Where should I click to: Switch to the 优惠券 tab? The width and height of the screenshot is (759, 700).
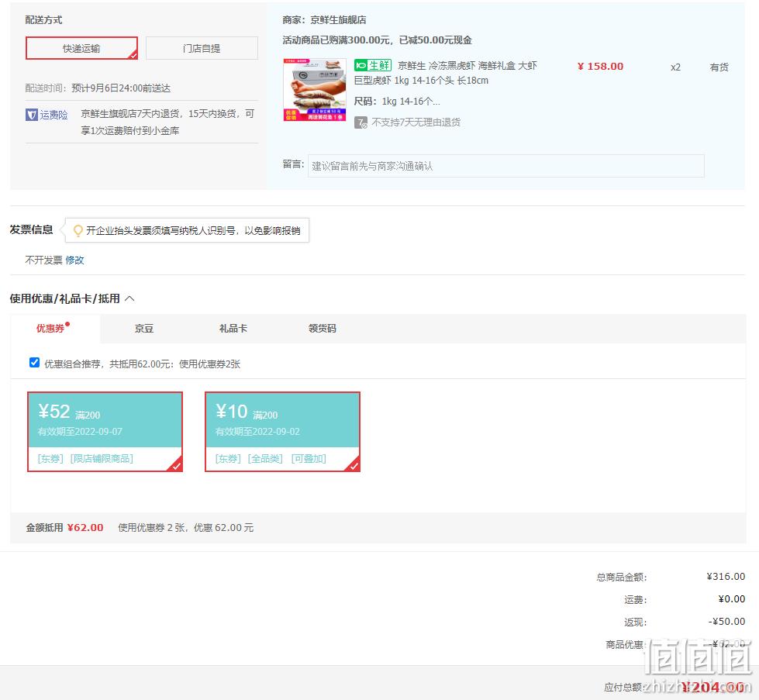point(50,328)
